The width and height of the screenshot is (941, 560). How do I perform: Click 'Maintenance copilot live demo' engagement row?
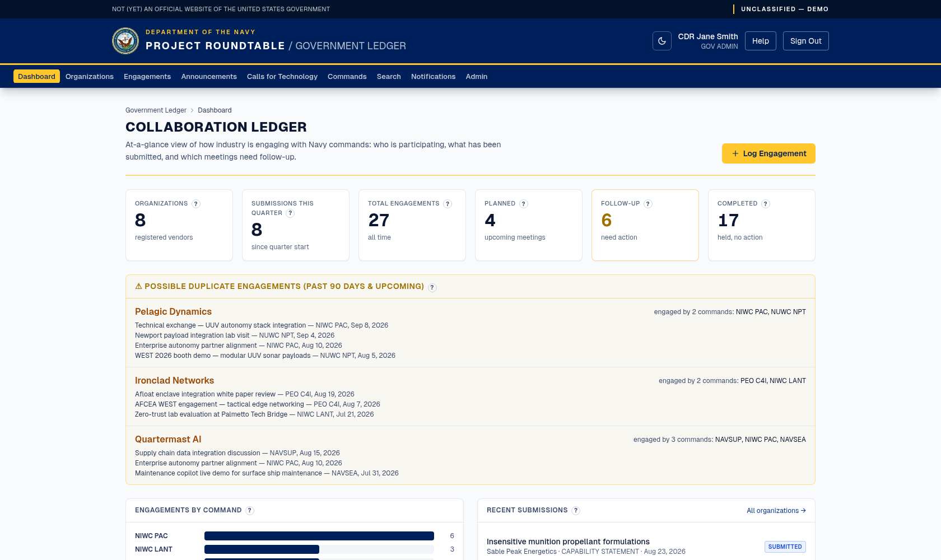pos(267,473)
